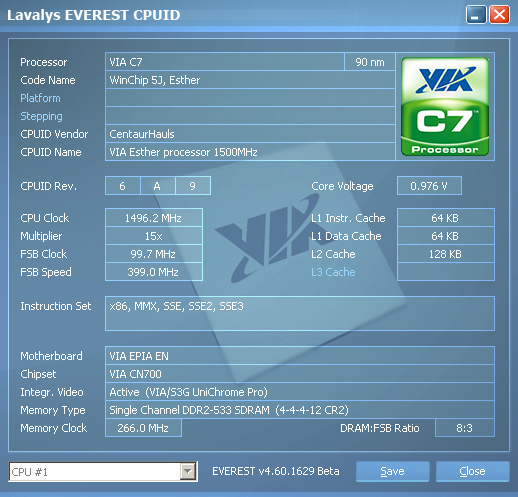
Task: Click the CPU Clock 1496.2 MHz value
Action: (154, 218)
